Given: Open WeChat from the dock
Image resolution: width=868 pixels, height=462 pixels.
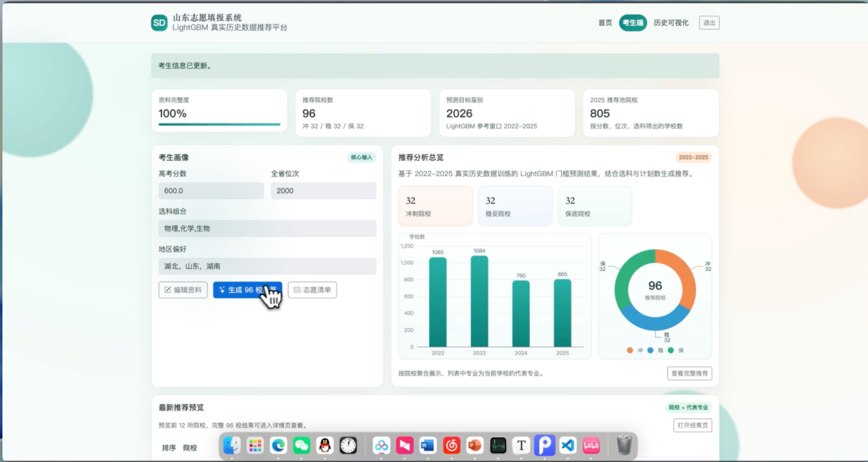Looking at the screenshot, I should [x=302, y=445].
